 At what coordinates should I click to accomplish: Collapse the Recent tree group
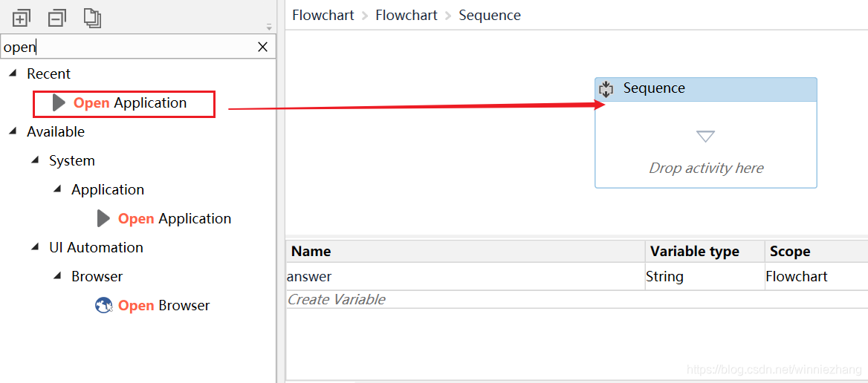click(x=13, y=73)
